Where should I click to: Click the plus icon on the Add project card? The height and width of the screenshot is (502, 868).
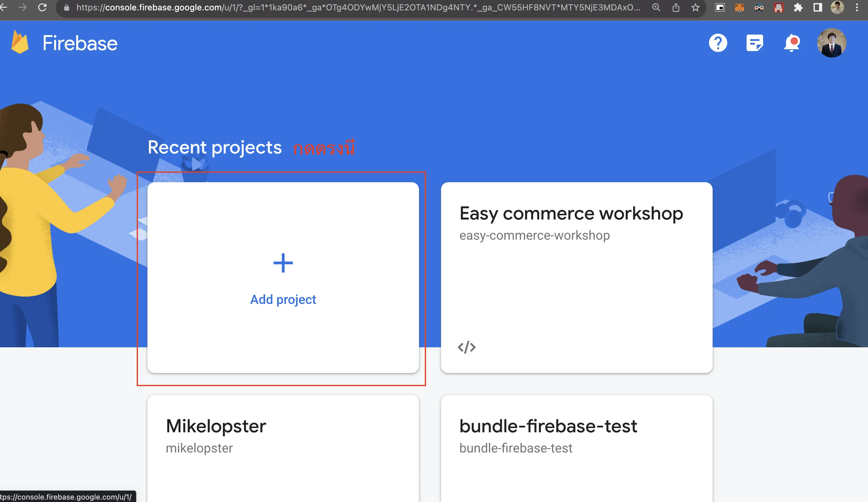pos(283,263)
